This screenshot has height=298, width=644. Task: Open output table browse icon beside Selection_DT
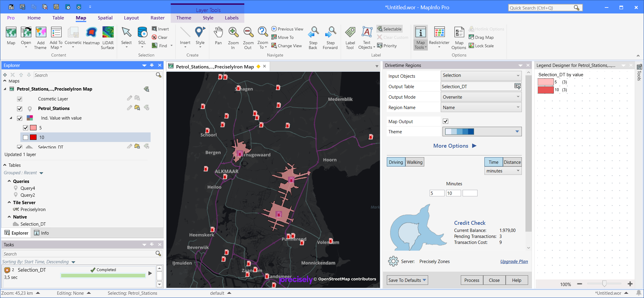click(517, 86)
